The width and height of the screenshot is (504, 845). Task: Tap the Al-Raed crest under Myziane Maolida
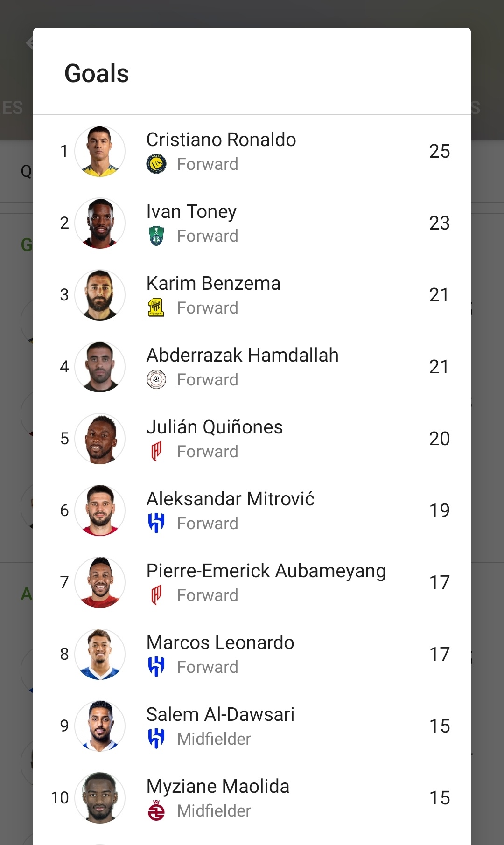click(156, 811)
